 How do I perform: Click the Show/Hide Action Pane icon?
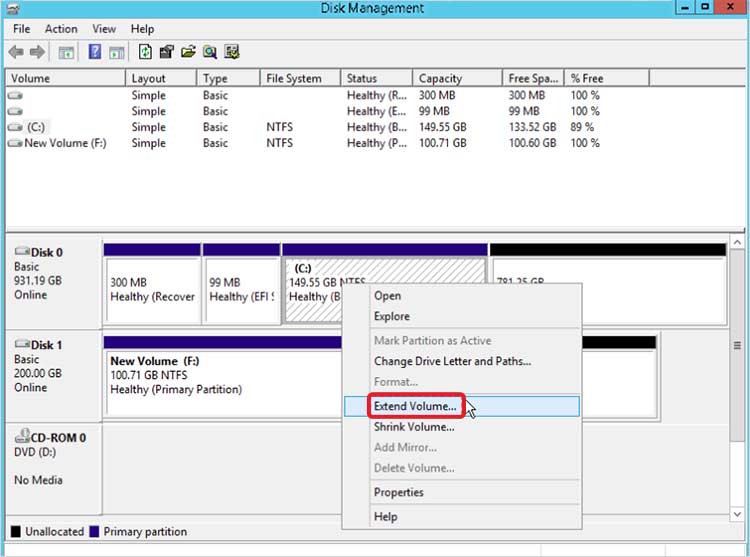tap(117, 52)
